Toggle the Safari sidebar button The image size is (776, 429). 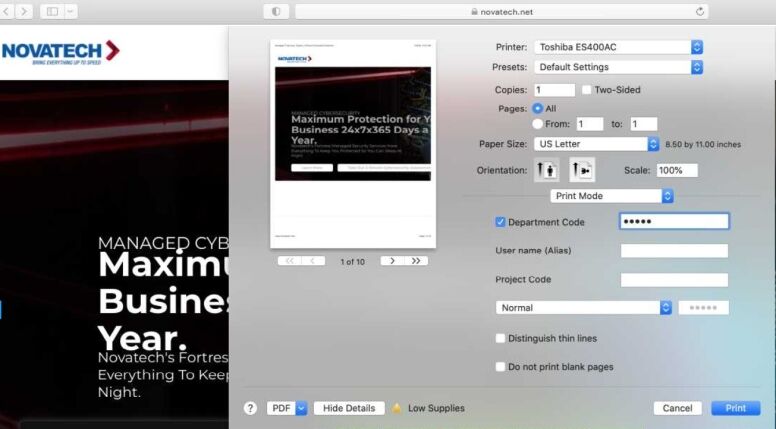53,12
